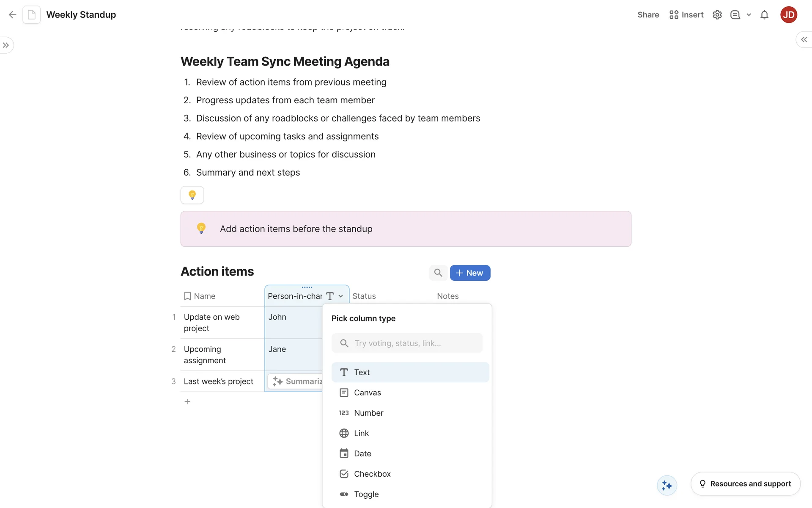The image size is (812, 508).
Task: Open the JD user avatar
Action: pyautogui.click(x=788, y=15)
